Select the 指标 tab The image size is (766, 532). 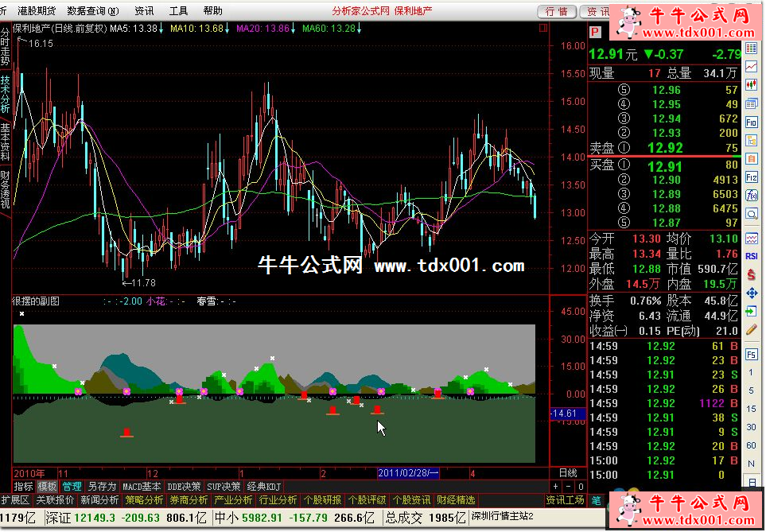click(23, 487)
